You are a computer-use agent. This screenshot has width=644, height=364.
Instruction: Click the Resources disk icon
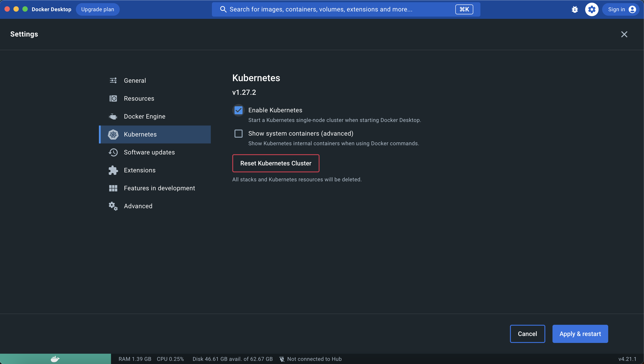113,98
